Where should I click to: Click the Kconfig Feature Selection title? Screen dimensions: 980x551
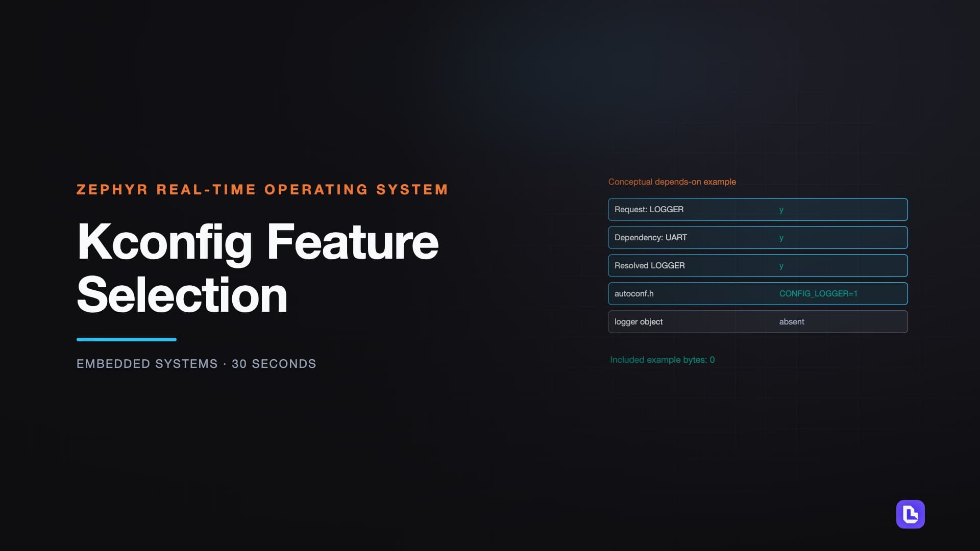pyautogui.click(x=258, y=268)
